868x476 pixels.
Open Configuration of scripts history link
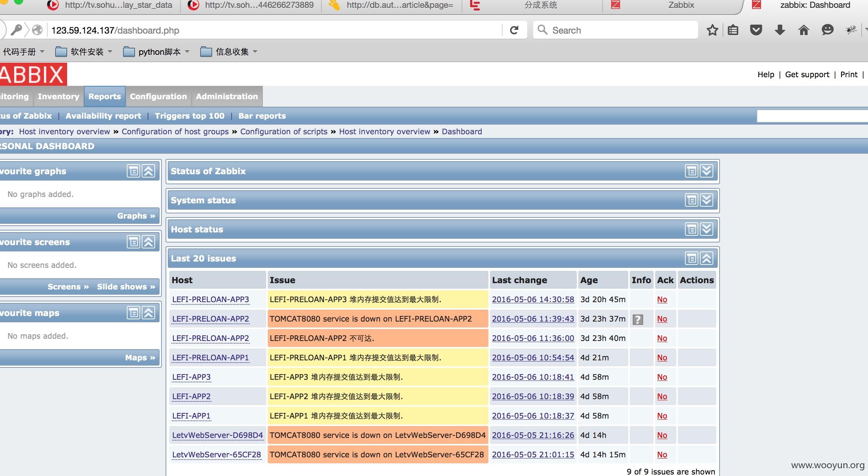[x=284, y=132]
